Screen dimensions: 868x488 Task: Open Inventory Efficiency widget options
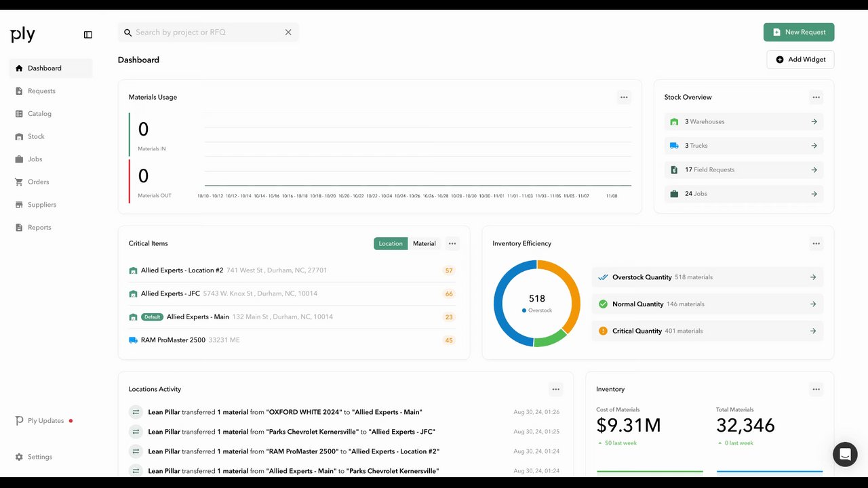[x=816, y=243]
